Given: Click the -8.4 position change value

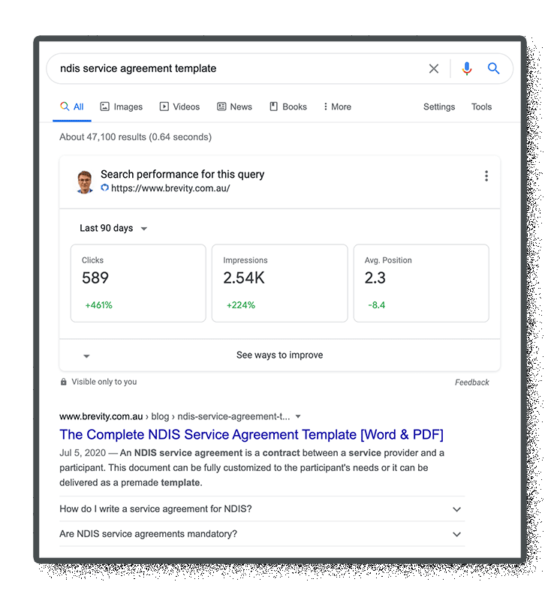Looking at the screenshot, I should (377, 305).
